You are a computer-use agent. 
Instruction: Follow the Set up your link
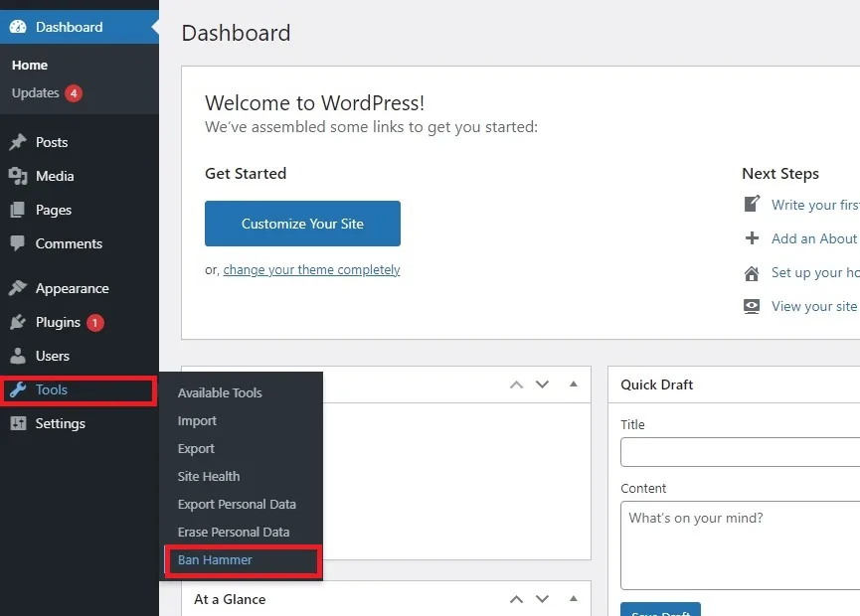click(x=815, y=272)
